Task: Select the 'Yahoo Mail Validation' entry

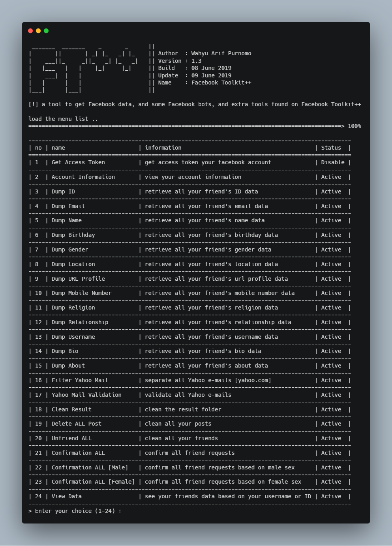Action: click(87, 395)
